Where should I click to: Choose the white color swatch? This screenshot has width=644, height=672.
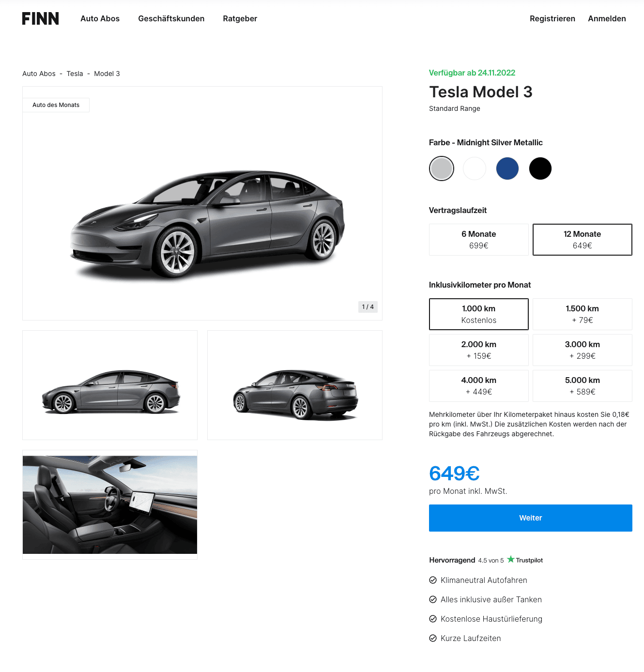pos(475,168)
